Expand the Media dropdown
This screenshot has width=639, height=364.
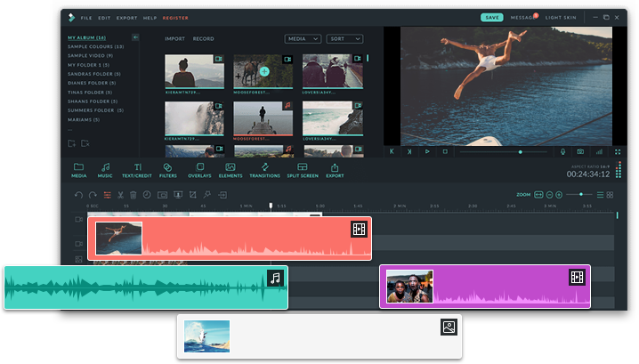303,39
